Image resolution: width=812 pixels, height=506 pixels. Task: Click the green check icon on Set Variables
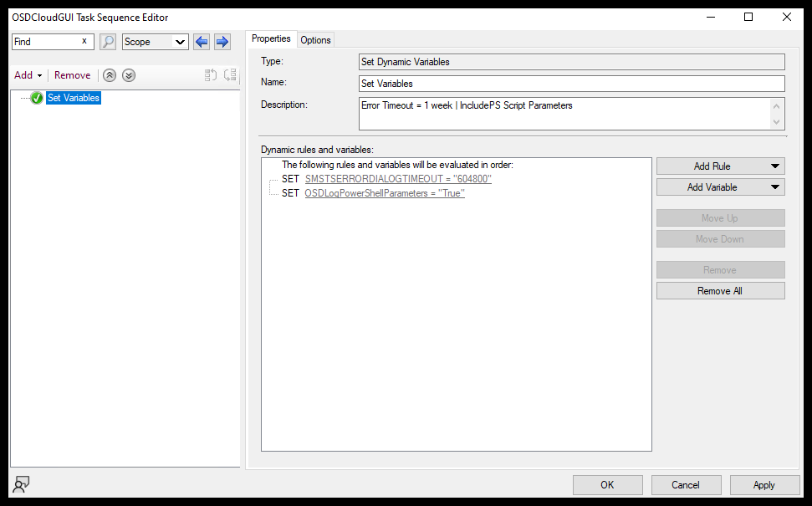pyautogui.click(x=36, y=97)
